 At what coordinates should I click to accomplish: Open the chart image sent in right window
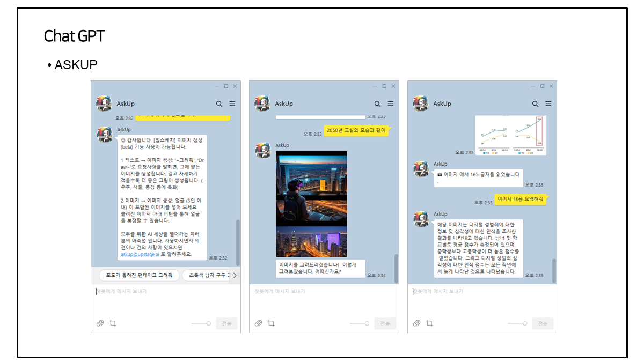pos(511,135)
